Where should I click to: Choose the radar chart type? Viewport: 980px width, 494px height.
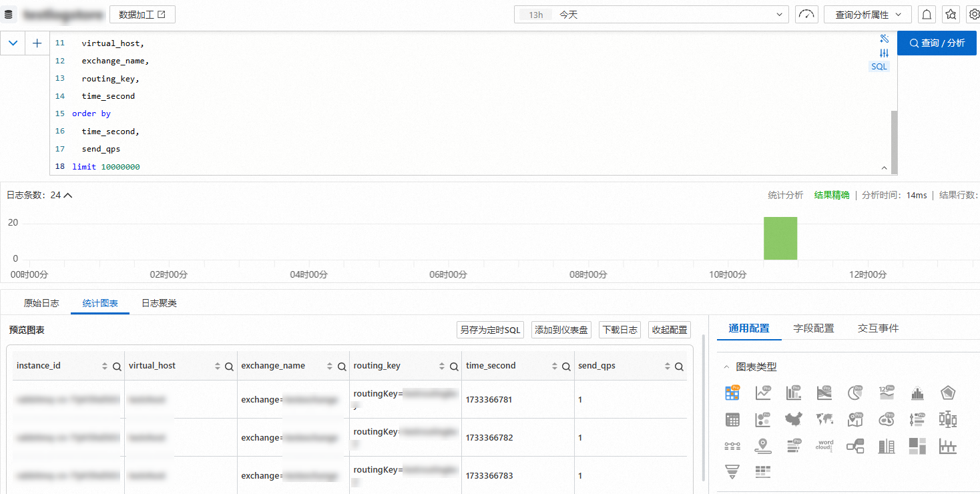949,393
